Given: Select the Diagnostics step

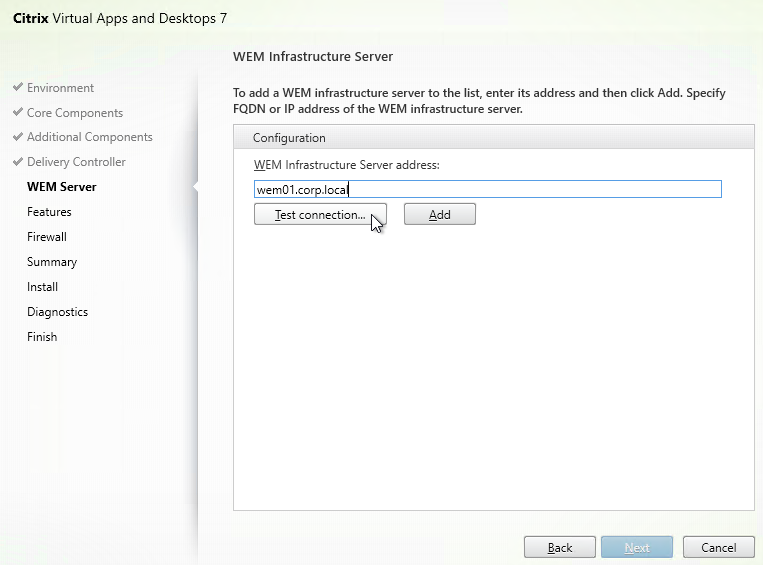Looking at the screenshot, I should 57,312.
